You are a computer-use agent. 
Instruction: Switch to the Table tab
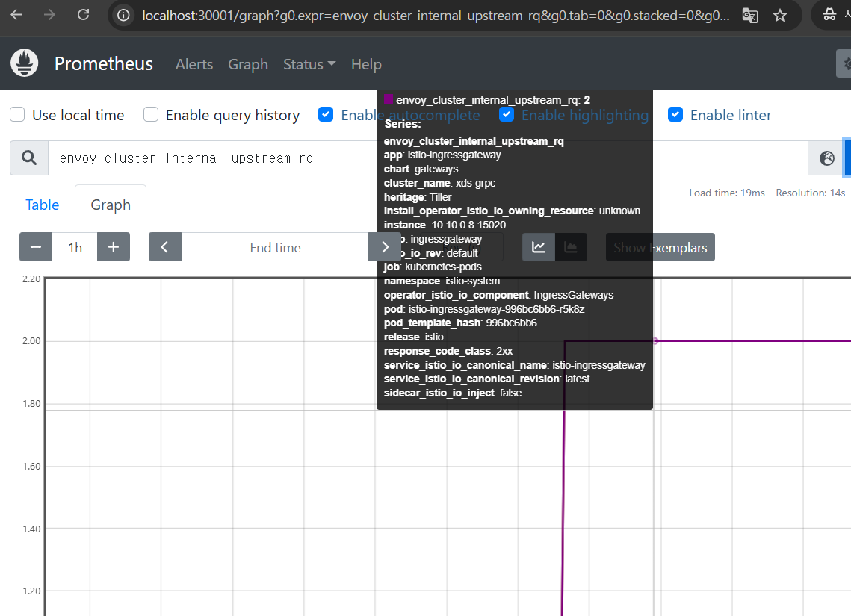43,205
